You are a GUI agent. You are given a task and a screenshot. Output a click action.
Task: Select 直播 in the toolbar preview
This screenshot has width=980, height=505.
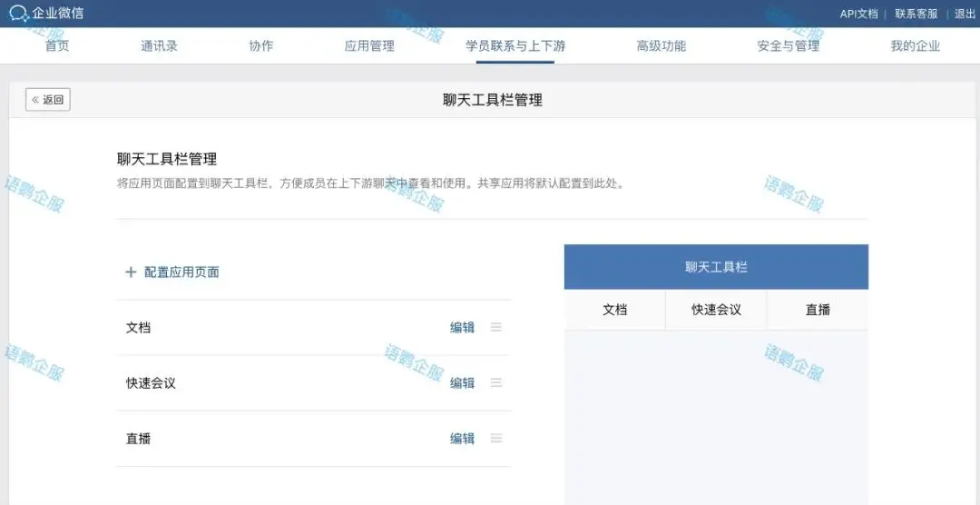(818, 310)
